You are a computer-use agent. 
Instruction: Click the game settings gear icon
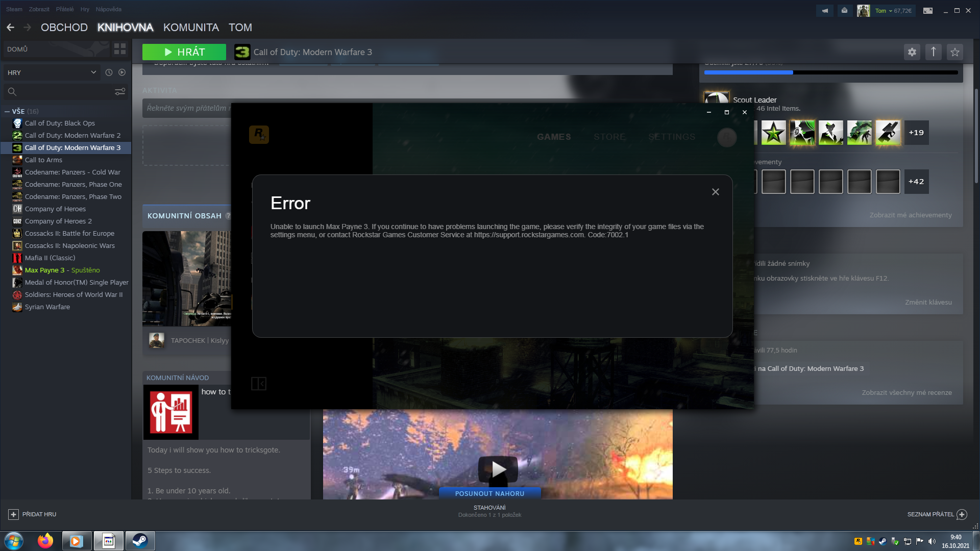click(x=912, y=52)
